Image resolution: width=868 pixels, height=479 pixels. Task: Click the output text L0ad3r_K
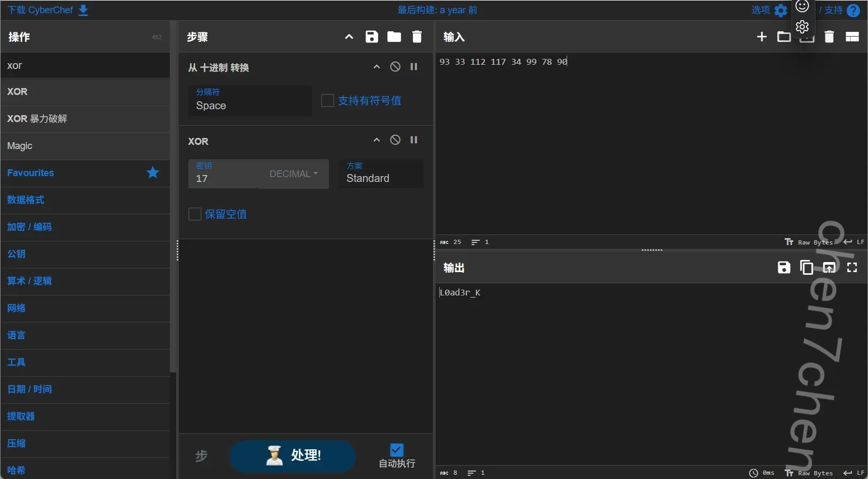pos(460,292)
